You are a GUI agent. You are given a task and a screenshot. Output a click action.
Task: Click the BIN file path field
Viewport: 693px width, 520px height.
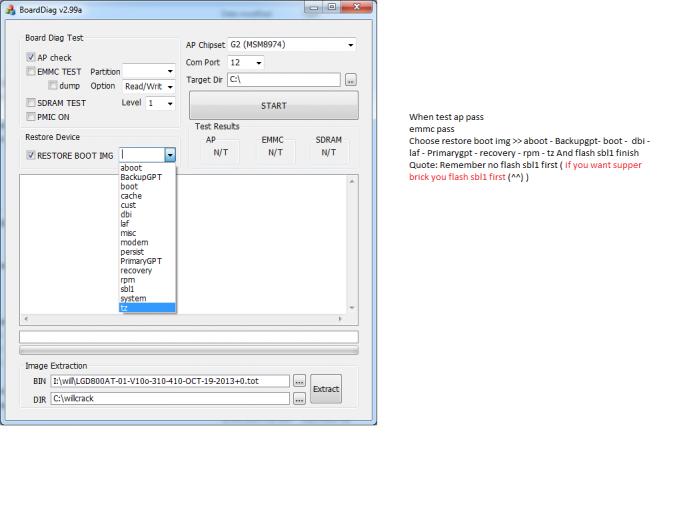click(170, 381)
